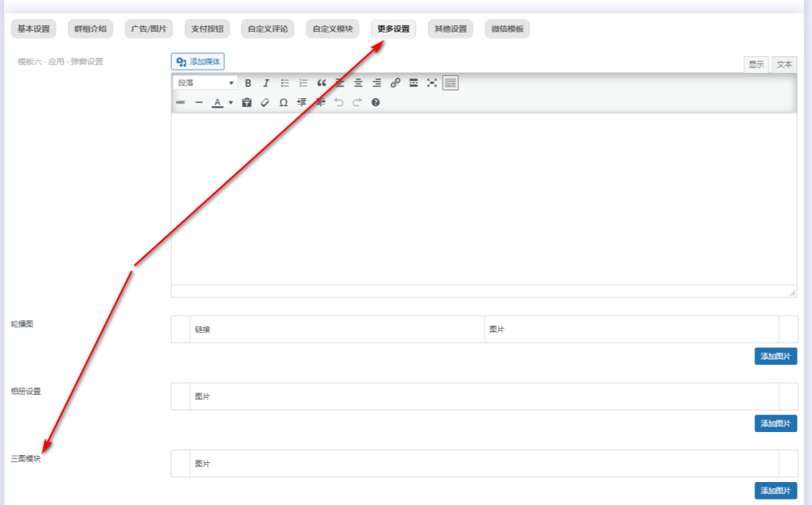The width and height of the screenshot is (812, 505).
Task: Enter distraction-free fullscreen mode
Action: point(432,82)
